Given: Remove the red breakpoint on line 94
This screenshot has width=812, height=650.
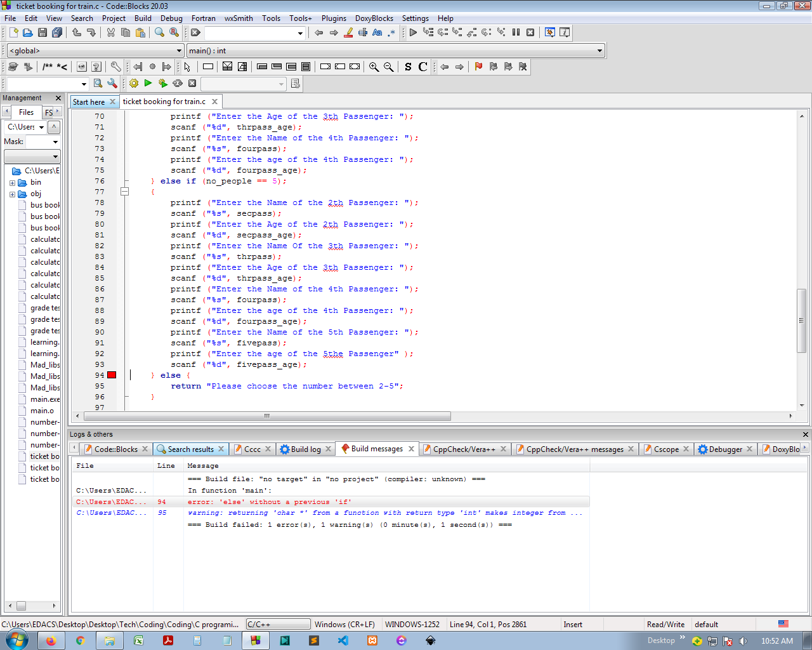Looking at the screenshot, I should pos(112,375).
